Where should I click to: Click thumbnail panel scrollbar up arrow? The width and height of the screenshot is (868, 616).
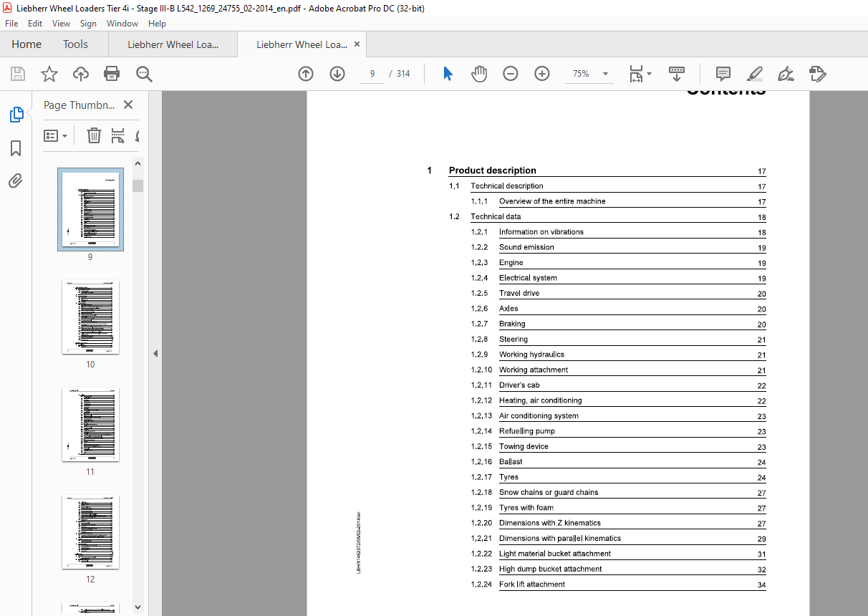[138, 164]
